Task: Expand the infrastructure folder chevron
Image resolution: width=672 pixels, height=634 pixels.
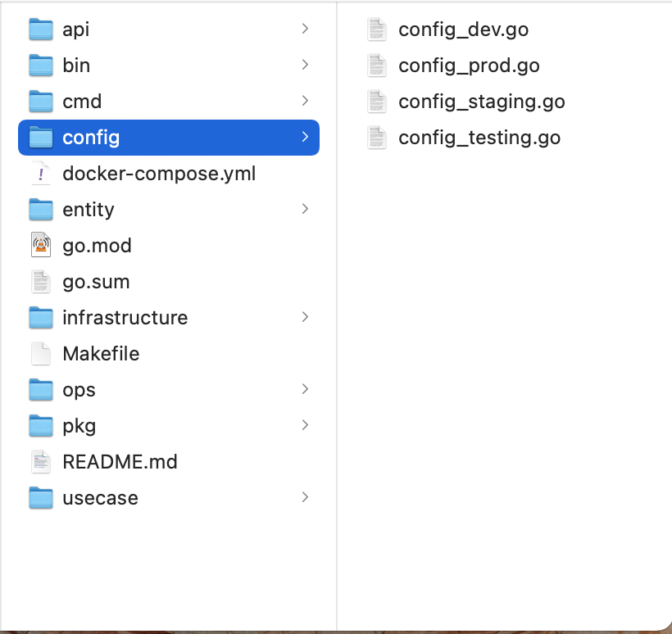Action: [x=305, y=317]
